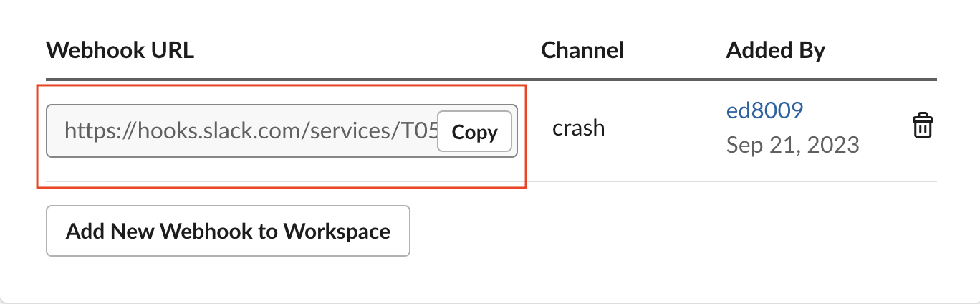Remove the webhook added by ed8009
The image size is (980, 304).
922,126
